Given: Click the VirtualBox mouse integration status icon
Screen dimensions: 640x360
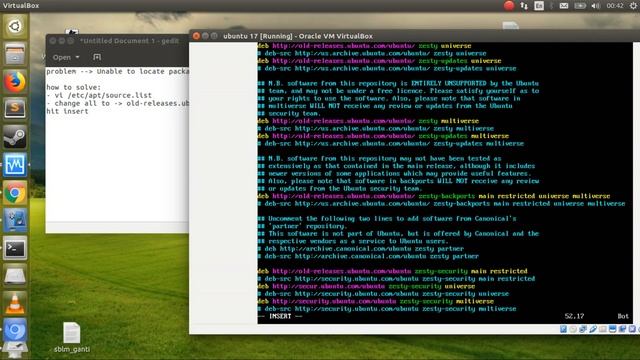Looking at the screenshot, I should [x=632, y=329].
